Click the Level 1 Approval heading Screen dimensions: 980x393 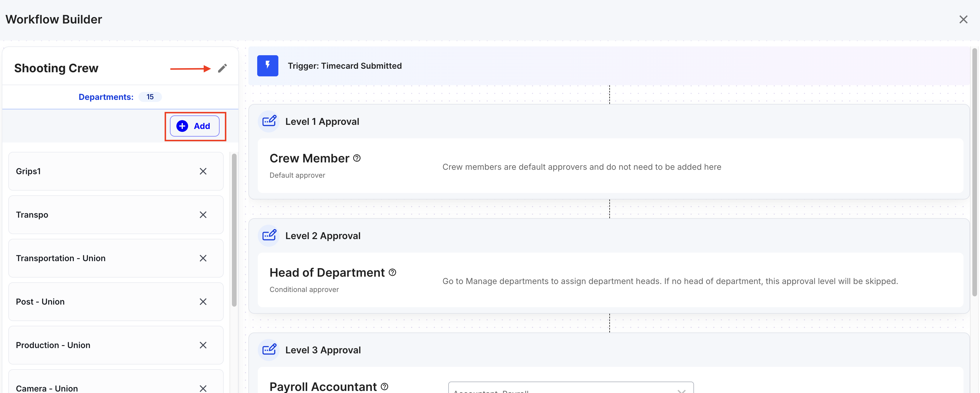[x=322, y=122]
